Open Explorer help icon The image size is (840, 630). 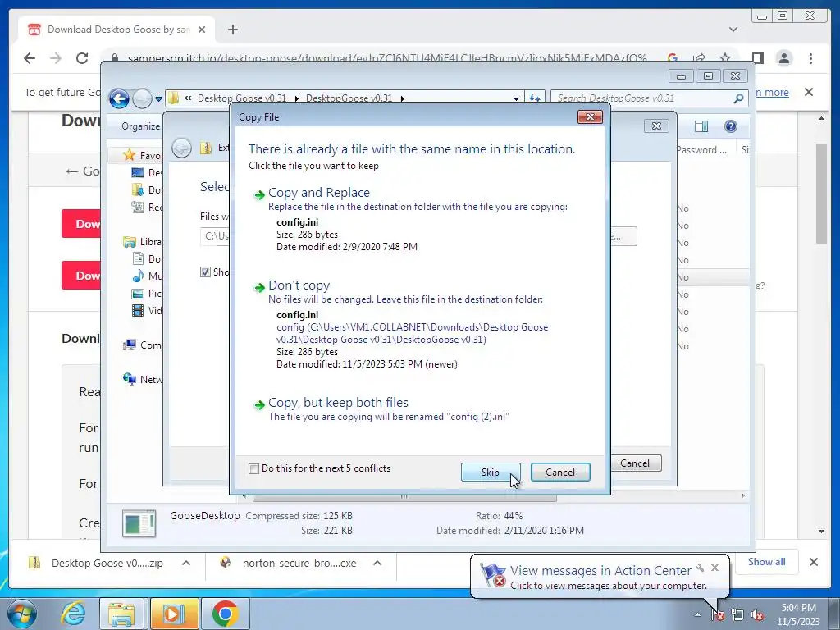(730, 126)
